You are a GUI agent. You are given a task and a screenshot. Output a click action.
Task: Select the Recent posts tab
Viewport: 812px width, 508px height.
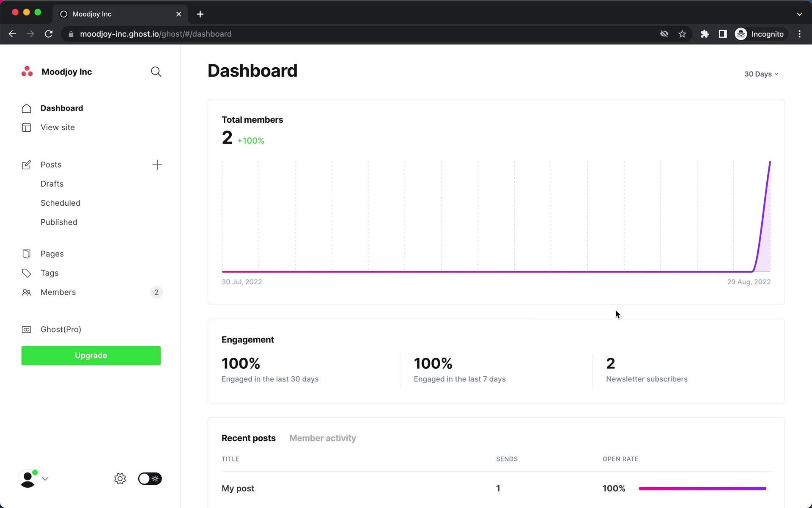(248, 438)
